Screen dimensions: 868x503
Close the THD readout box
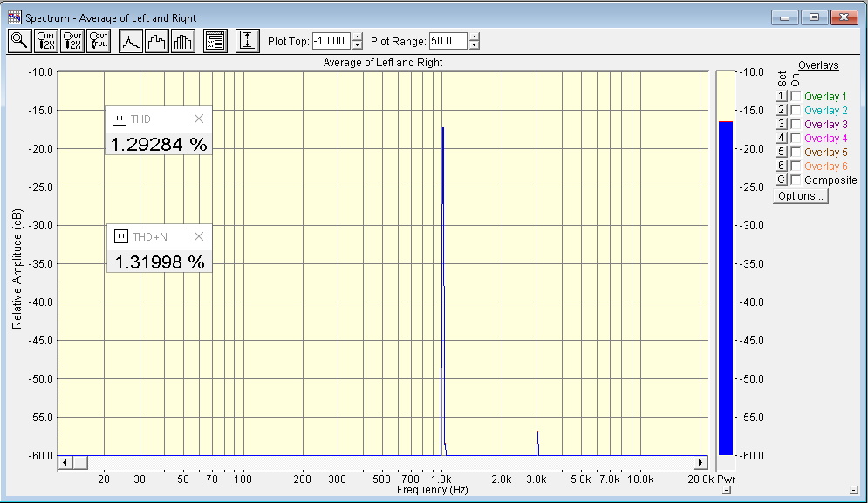(198, 119)
